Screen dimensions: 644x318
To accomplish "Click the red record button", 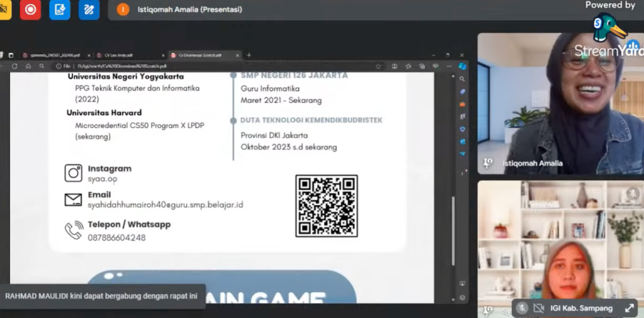I will [x=30, y=9].
